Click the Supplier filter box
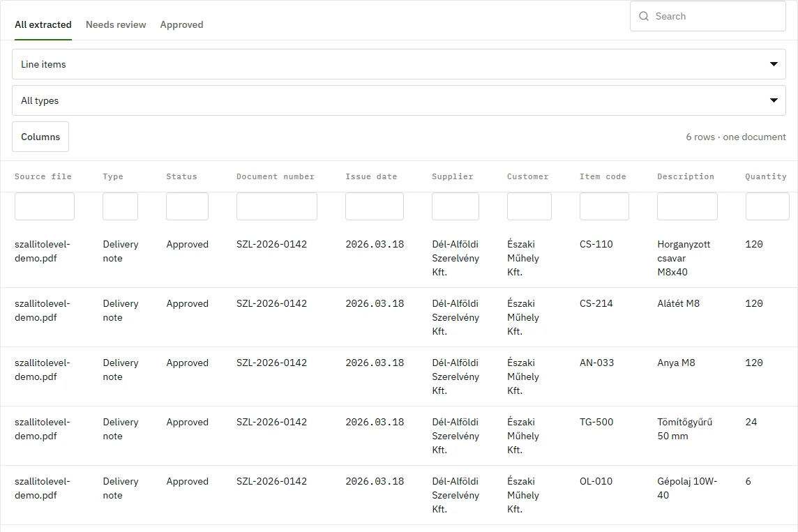This screenshot has width=798, height=532. point(456,206)
